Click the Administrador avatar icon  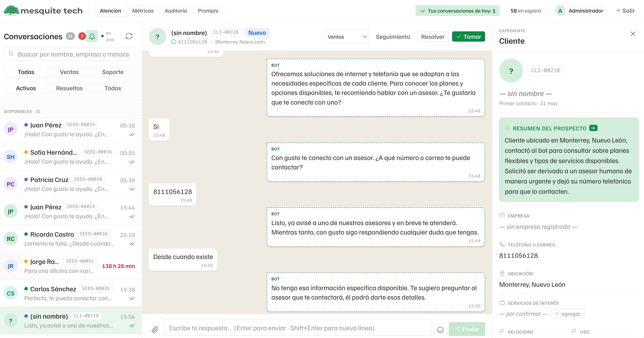point(560,11)
